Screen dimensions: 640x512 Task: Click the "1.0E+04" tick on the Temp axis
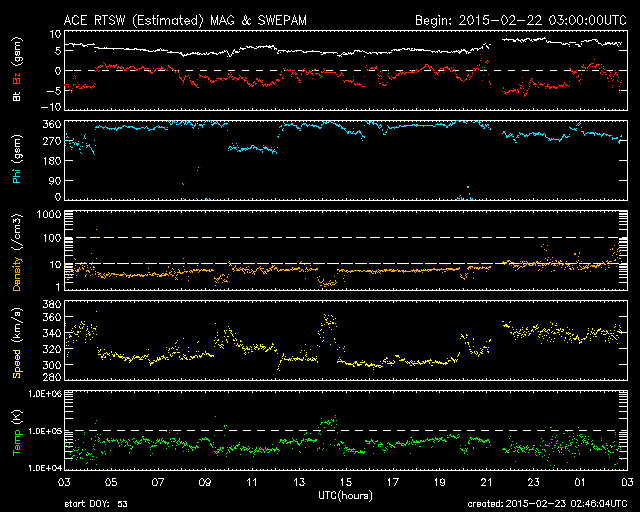[45, 468]
